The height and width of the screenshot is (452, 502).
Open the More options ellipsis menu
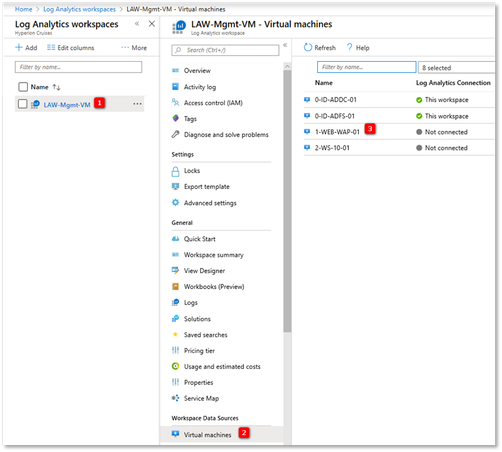[x=134, y=48]
